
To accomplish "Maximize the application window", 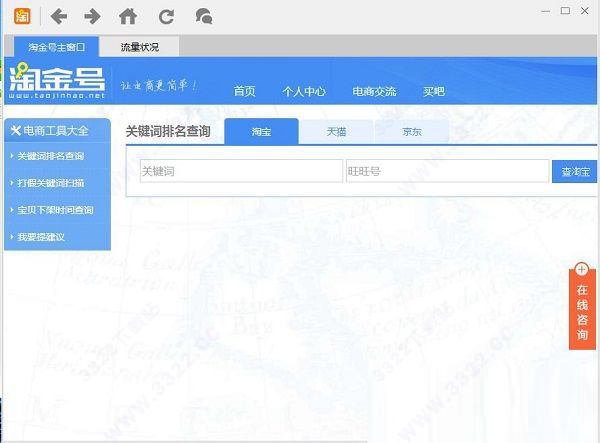I will (x=565, y=11).
